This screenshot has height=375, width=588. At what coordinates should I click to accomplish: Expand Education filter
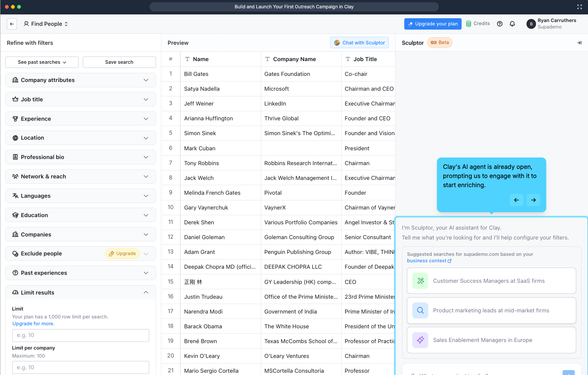click(x=80, y=215)
